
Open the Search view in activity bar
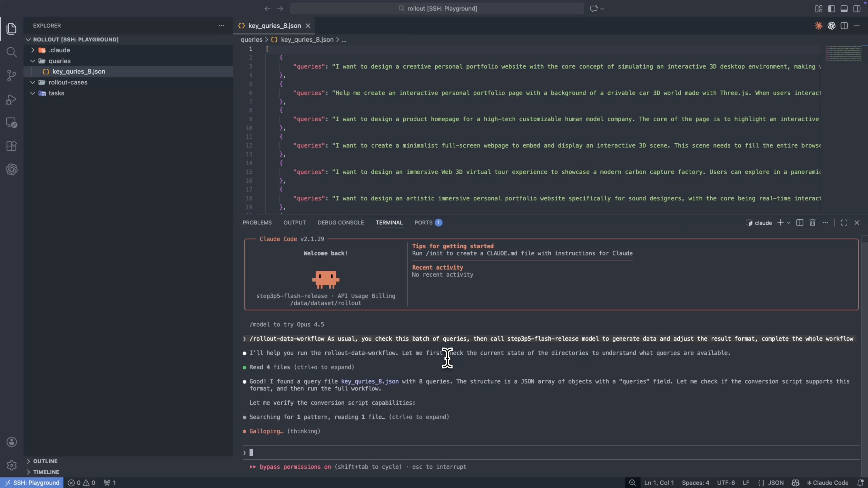point(12,52)
